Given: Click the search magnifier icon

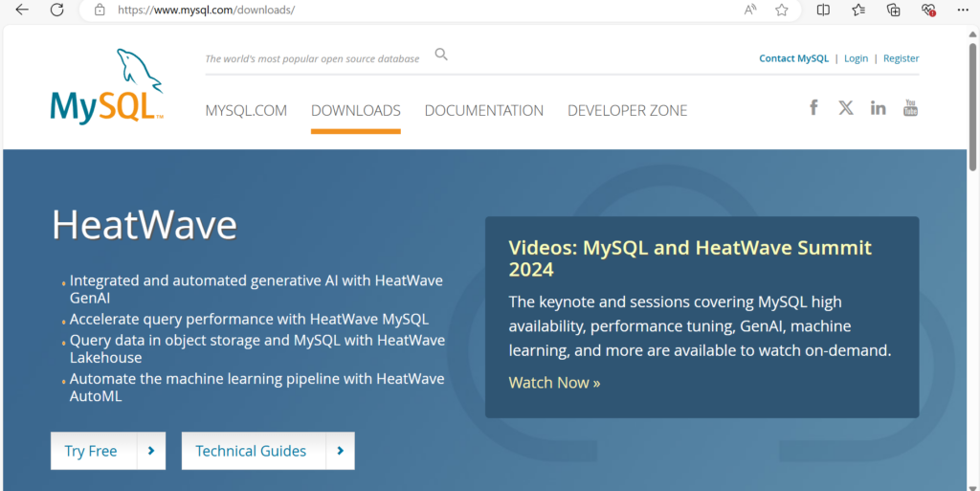Looking at the screenshot, I should [x=441, y=55].
